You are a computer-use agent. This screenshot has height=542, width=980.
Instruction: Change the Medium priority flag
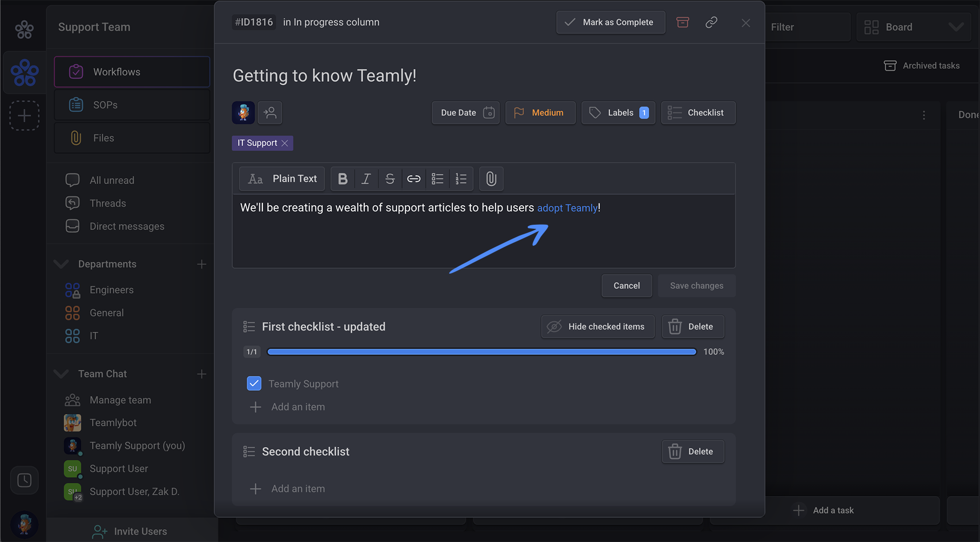pos(541,113)
